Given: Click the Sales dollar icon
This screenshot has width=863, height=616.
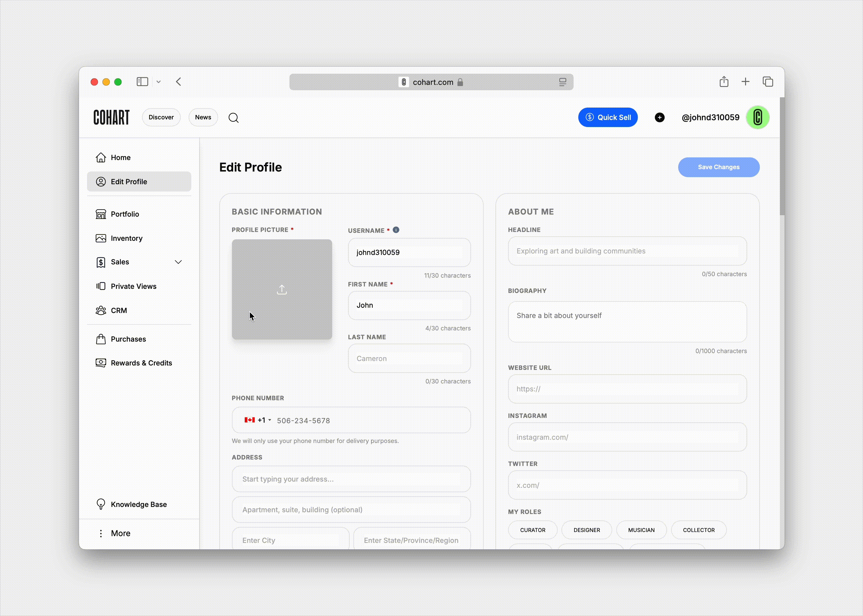Looking at the screenshot, I should click(x=101, y=262).
